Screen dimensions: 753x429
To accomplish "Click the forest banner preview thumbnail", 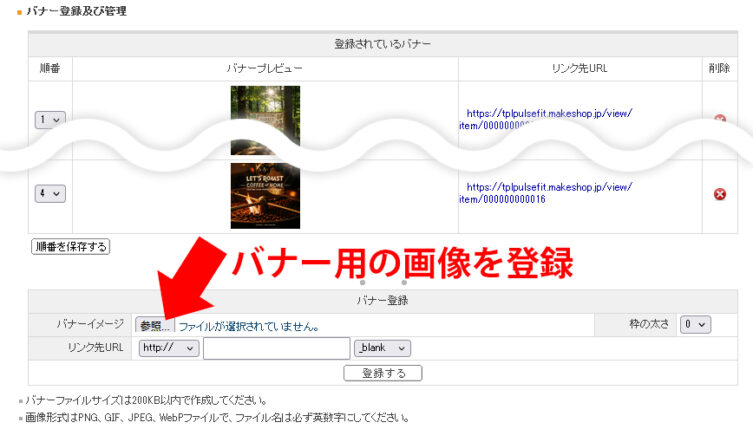I will [265, 112].
